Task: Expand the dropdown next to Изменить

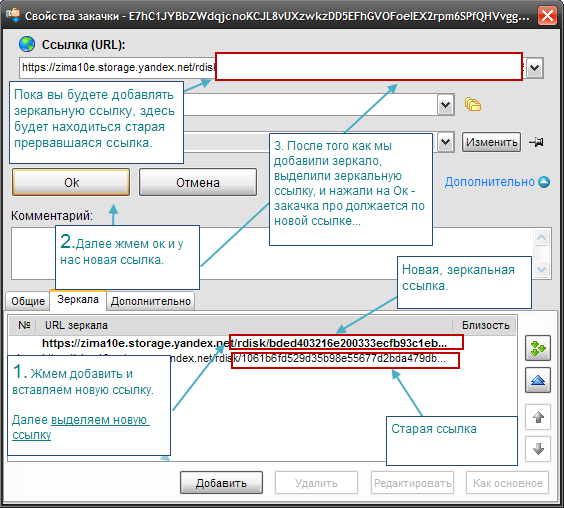Action: coord(446,142)
